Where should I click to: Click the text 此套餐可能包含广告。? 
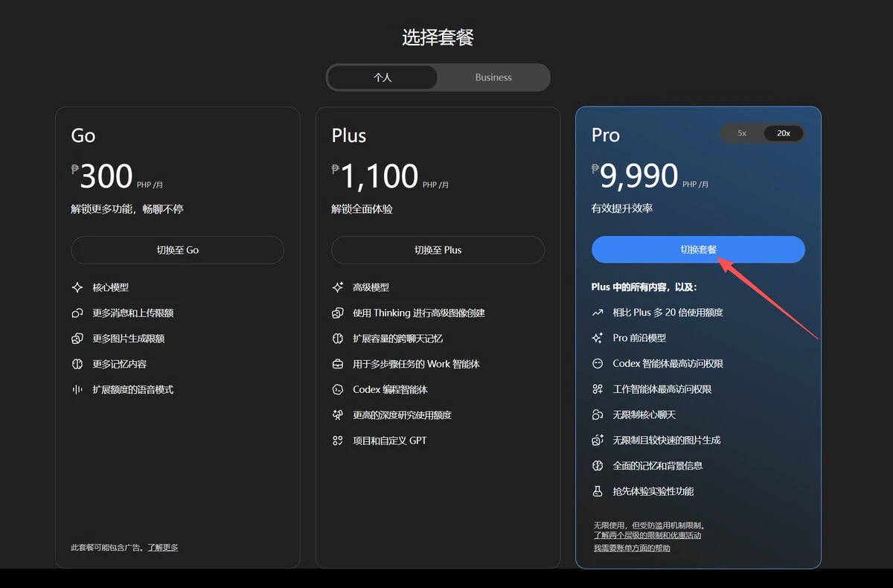pyautogui.click(x=109, y=547)
